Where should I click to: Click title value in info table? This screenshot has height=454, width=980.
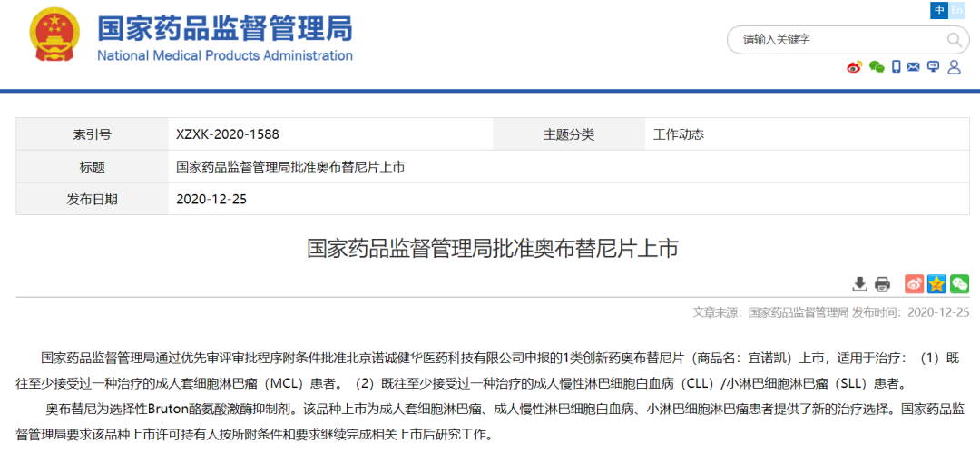[290, 166]
